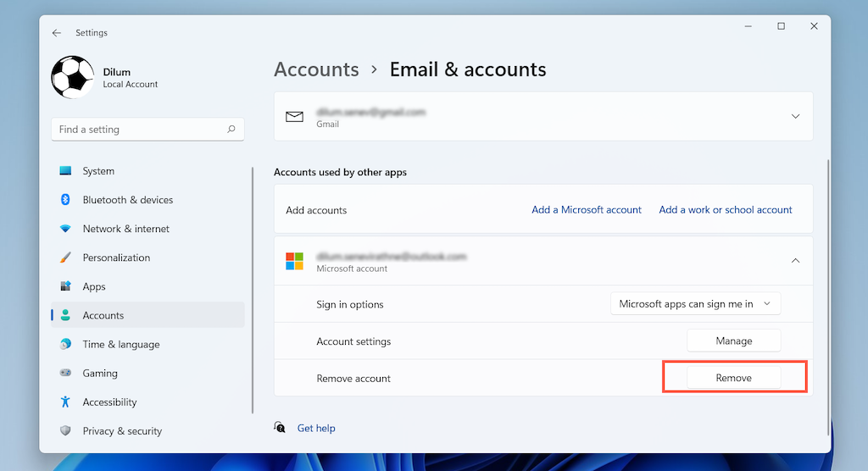Click the back arrow in Settings
This screenshot has width=868, height=471.
click(57, 33)
